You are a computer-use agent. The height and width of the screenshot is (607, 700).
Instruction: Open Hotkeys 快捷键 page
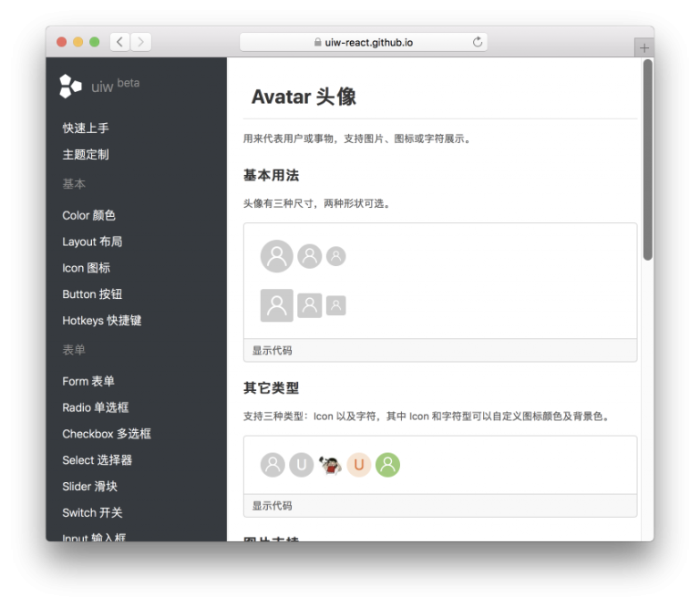coord(102,321)
